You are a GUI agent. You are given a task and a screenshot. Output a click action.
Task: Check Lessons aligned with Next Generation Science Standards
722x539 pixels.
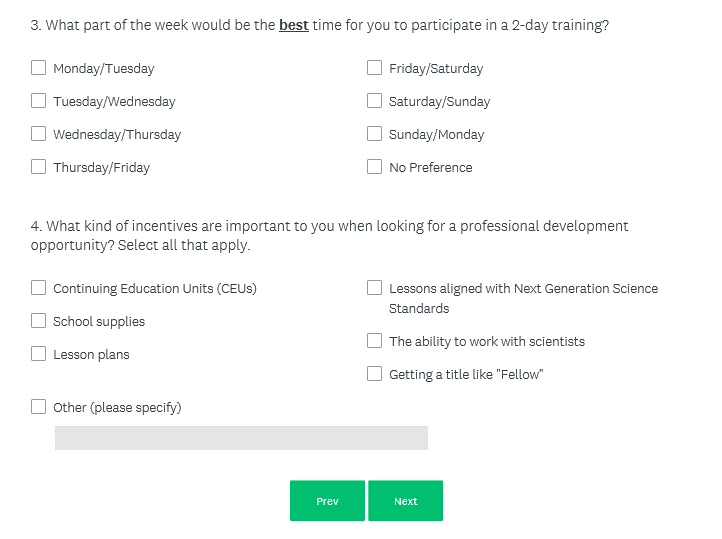[375, 288]
